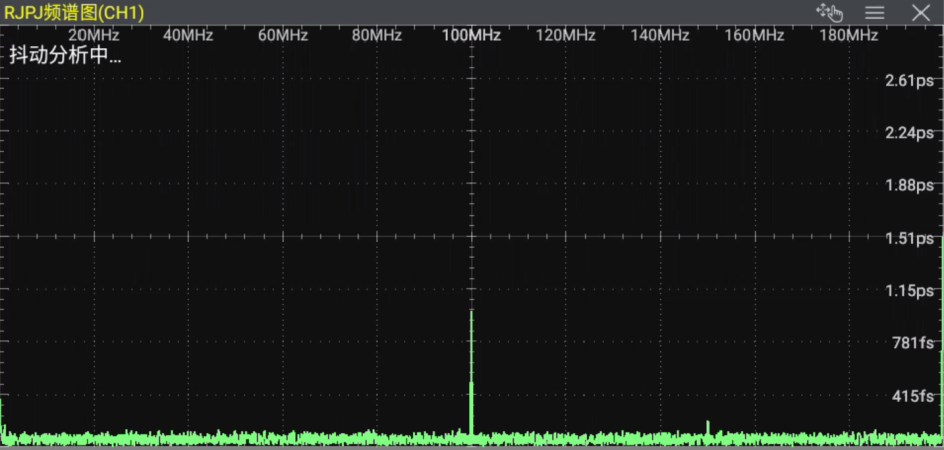The width and height of the screenshot is (944, 450).
Task: Activate the move/drag window hand icon
Action: coord(830,12)
